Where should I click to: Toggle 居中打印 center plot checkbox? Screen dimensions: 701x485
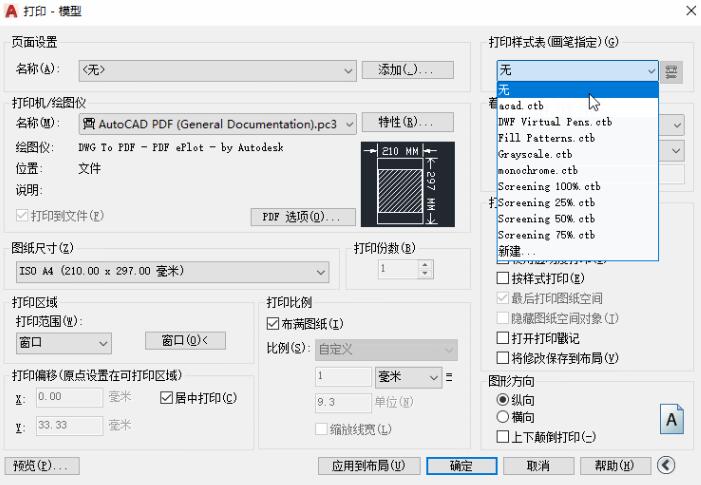coord(166,397)
